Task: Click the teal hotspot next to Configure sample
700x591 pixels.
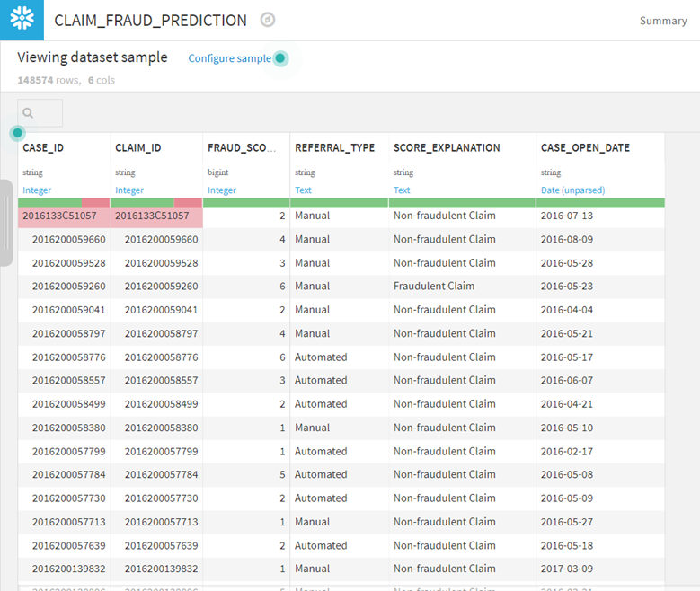Action: pos(280,58)
